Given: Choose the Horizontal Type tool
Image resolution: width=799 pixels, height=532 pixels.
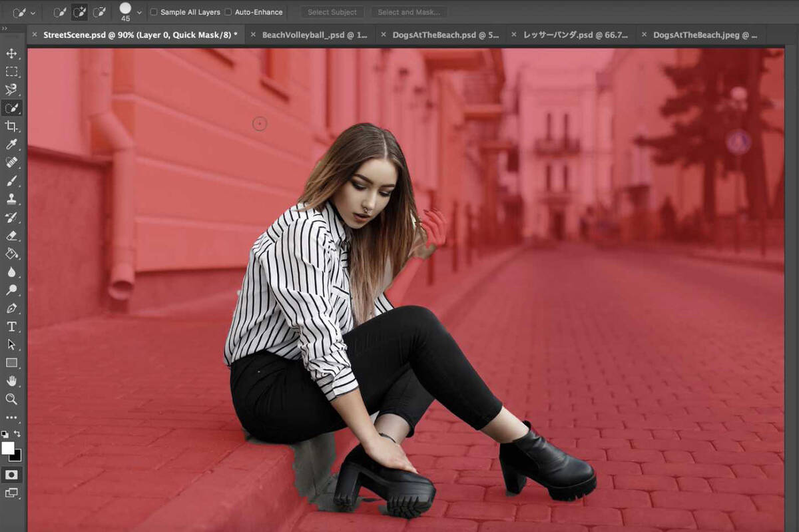Looking at the screenshot, I should tap(11, 326).
